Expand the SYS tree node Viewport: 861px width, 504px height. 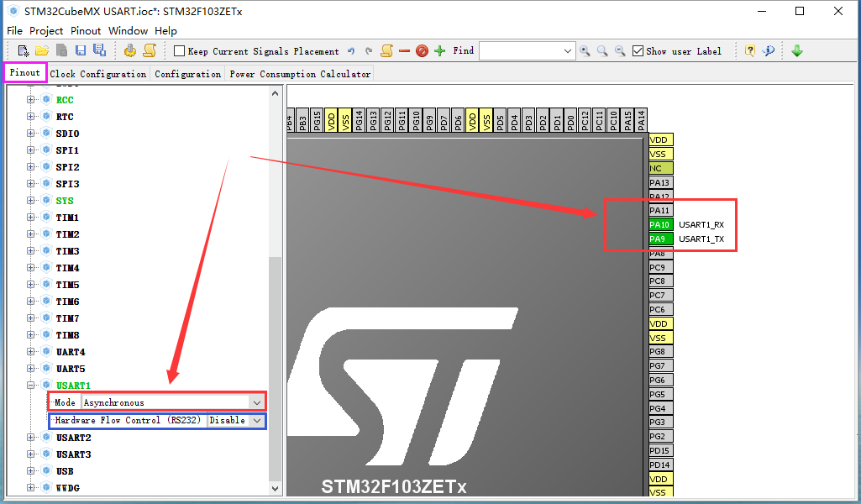(x=31, y=201)
